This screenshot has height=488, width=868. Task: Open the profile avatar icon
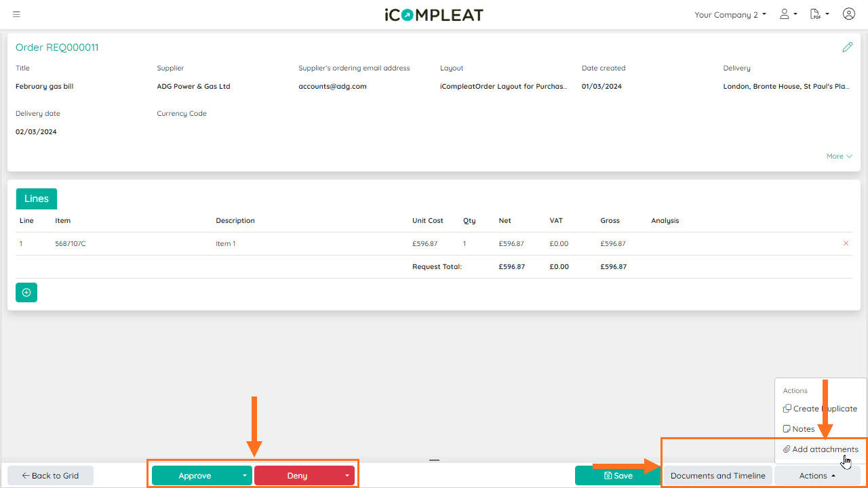click(x=848, y=14)
